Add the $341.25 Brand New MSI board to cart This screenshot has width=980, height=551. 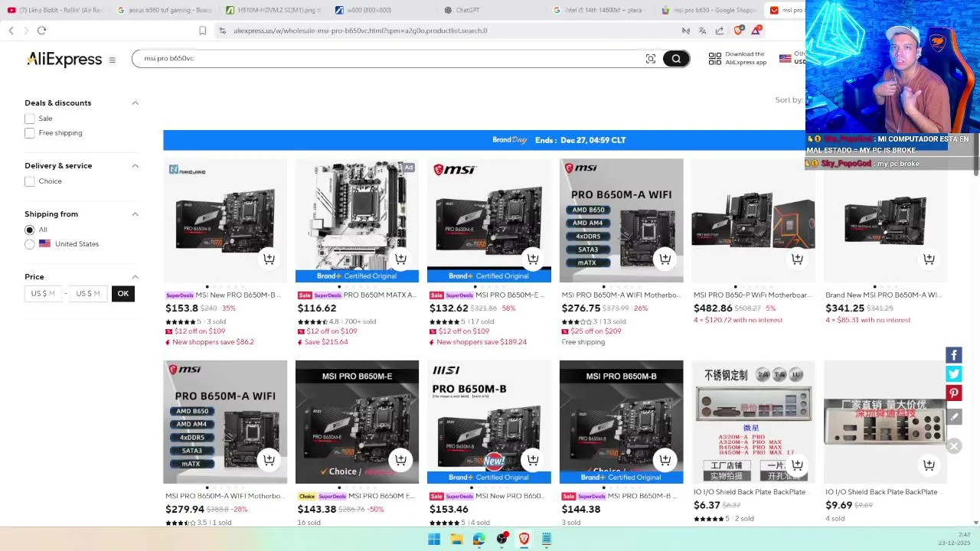[x=929, y=259]
